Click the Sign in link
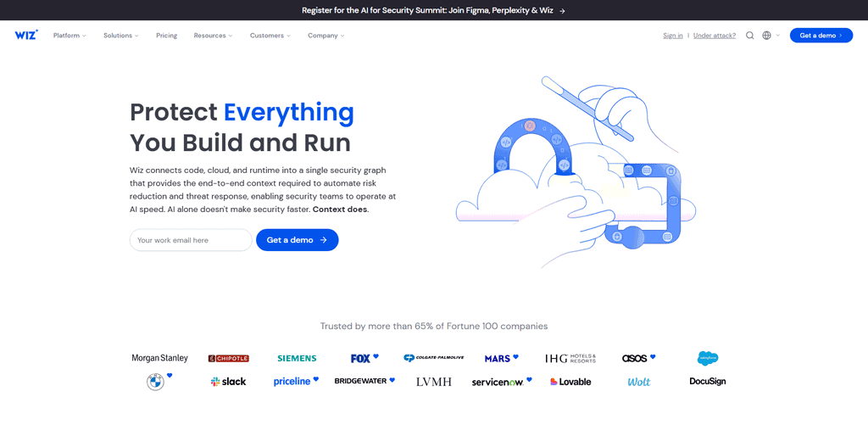The height and width of the screenshot is (425, 868). coord(672,36)
